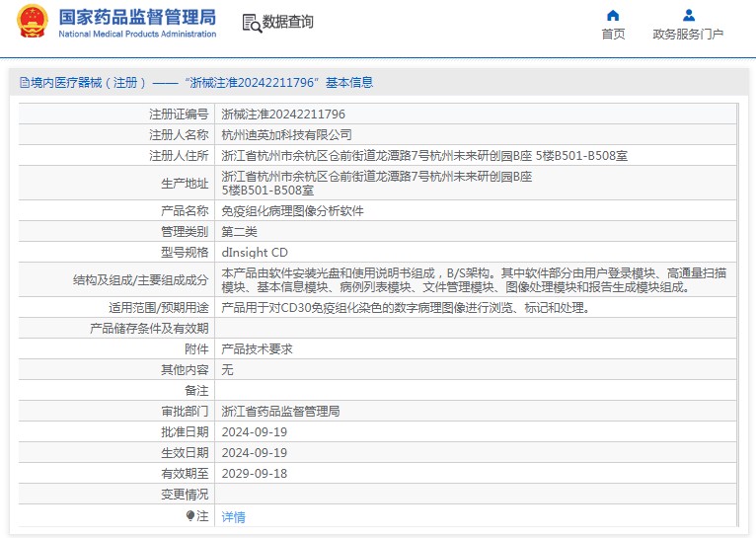Click 国家药品监督管理局 title
The width and height of the screenshot is (756, 538).
click(137, 17)
